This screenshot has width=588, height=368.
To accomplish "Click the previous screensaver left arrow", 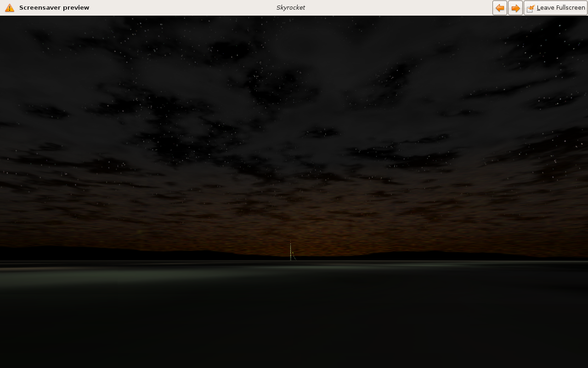I will (x=500, y=8).
